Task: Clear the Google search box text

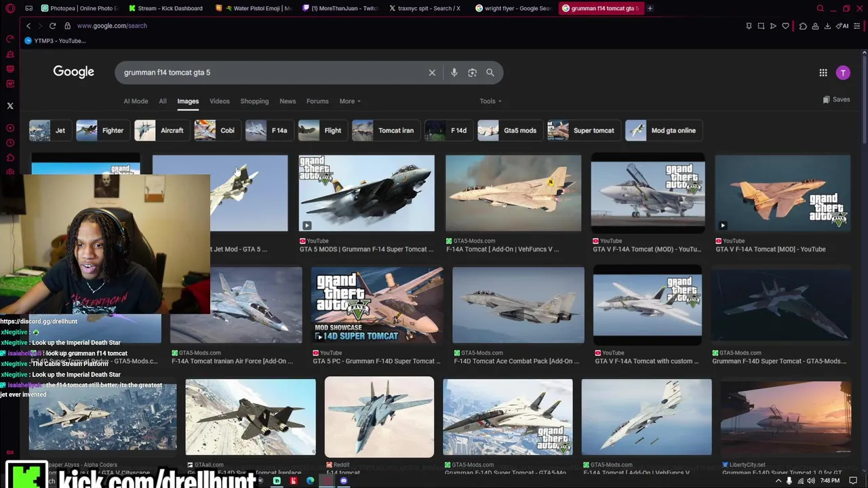Action: click(x=432, y=73)
